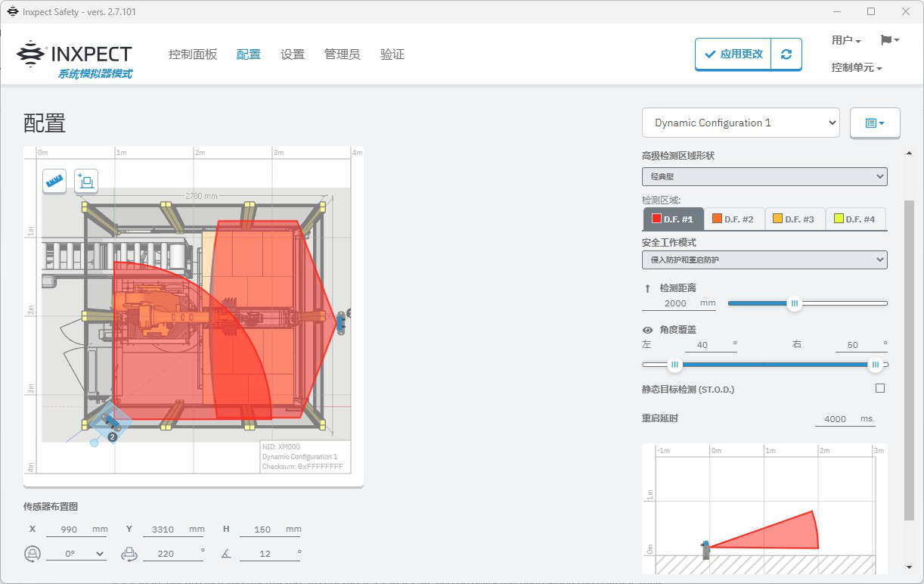Click the add plane image icon
This screenshot has width=924, height=584.
coord(85,182)
